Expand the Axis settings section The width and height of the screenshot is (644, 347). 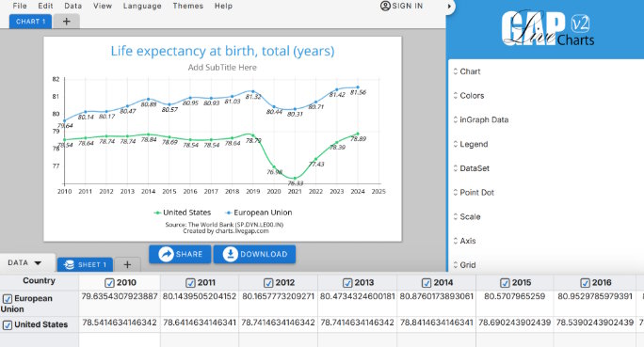coord(464,241)
